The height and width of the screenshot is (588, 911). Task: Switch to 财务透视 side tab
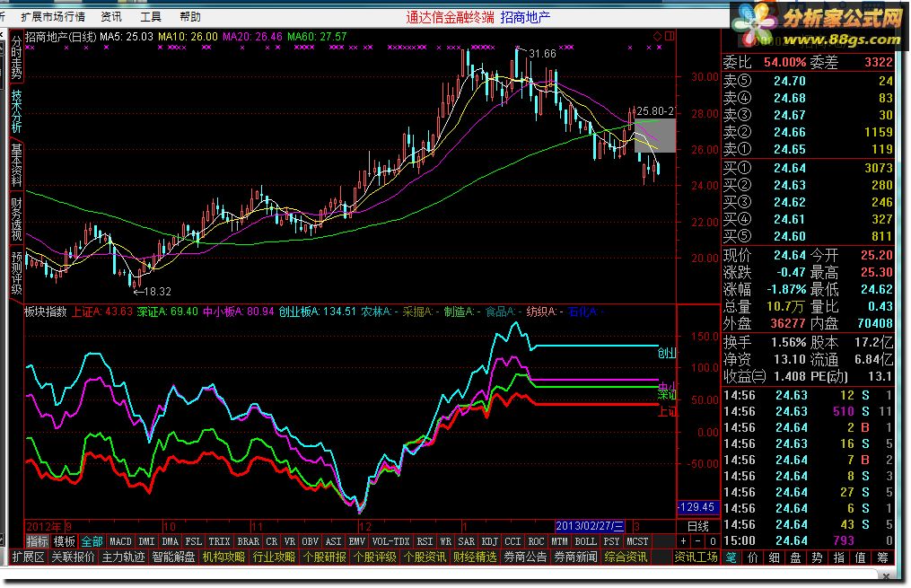[15, 218]
